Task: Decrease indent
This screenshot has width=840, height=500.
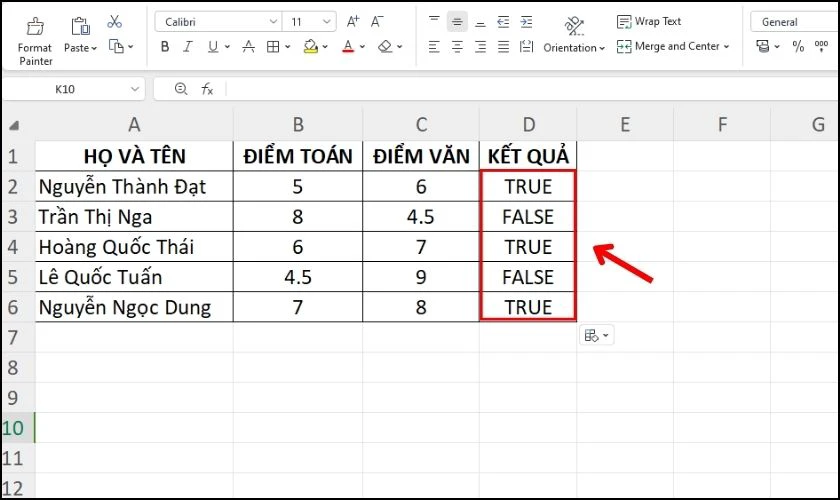Action: click(503, 21)
